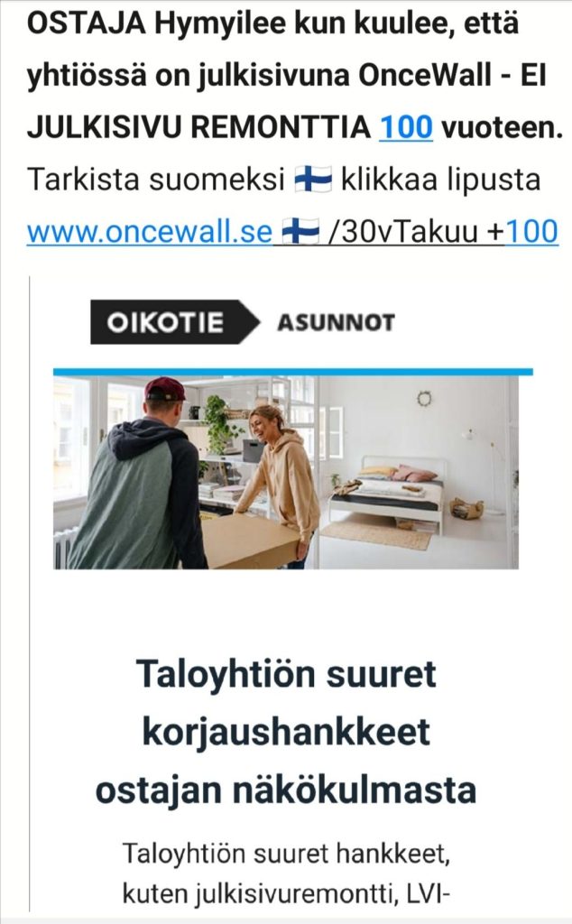This screenshot has height=924, width=572.
Task: Click the 'ostajan näkökulmasta' headline line
Action: tap(286, 790)
